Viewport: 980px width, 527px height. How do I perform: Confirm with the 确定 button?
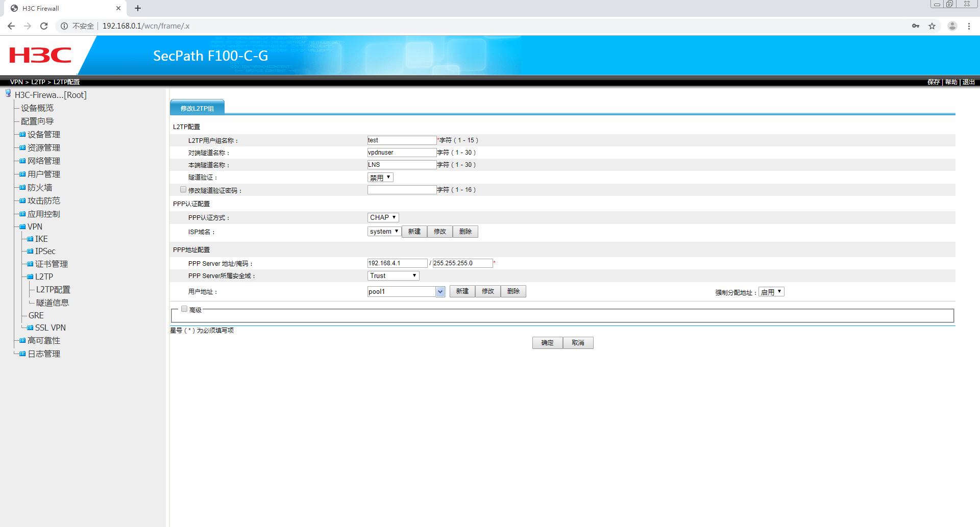pos(548,343)
